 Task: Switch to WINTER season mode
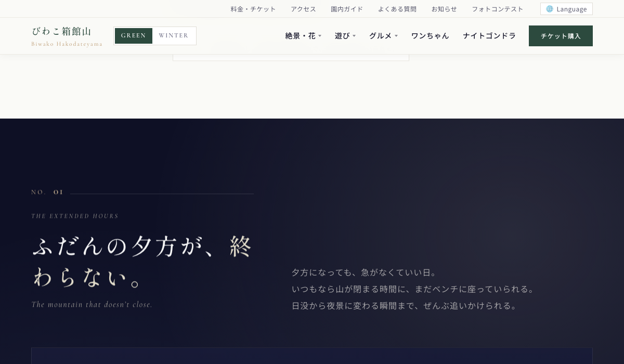pos(174,36)
